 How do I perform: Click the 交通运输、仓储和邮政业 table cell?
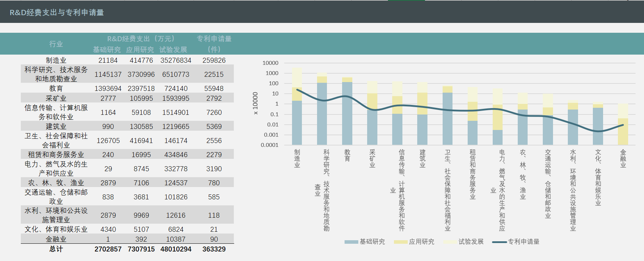click(x=56, y=197)
